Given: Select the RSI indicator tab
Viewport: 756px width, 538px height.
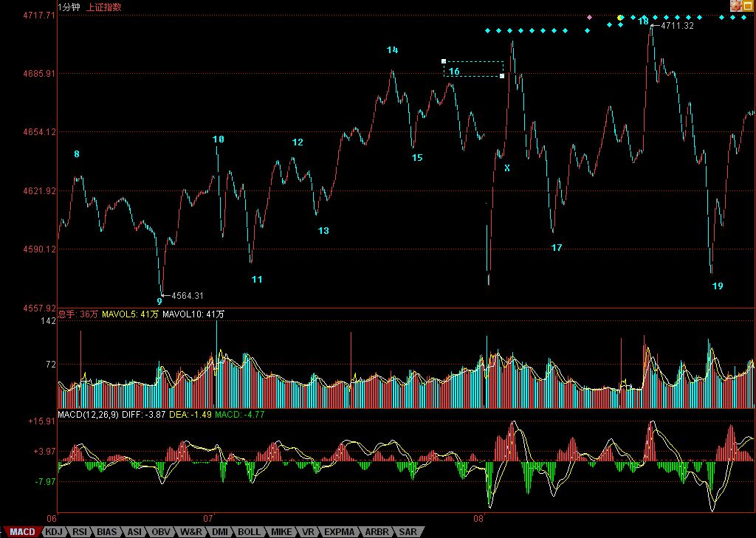Looking at the screenshot, I should (80, 531).
